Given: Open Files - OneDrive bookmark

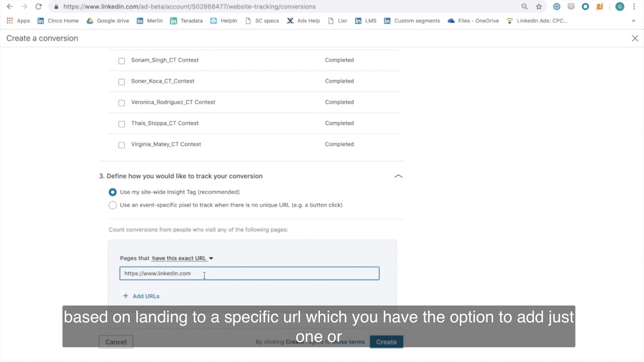Looking at the screenshot, I should pyautogui.click(x=473, y=21).
